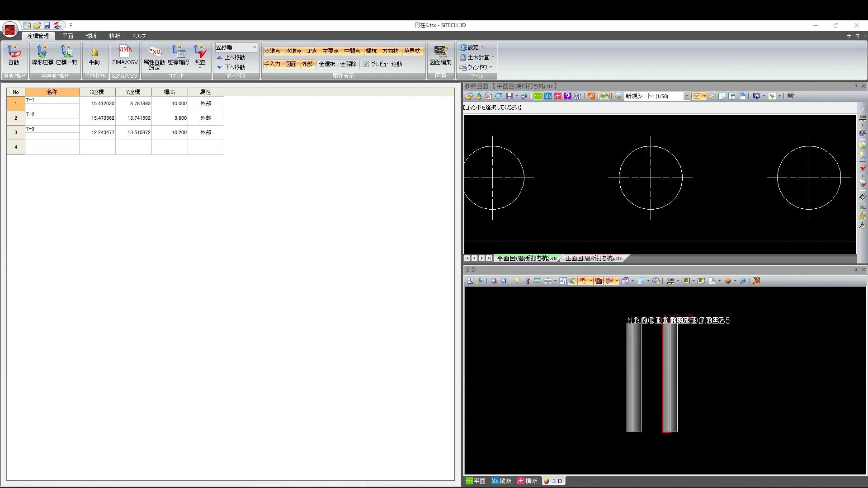Toggle 境界杭 attribute display

tap(412, 51)
